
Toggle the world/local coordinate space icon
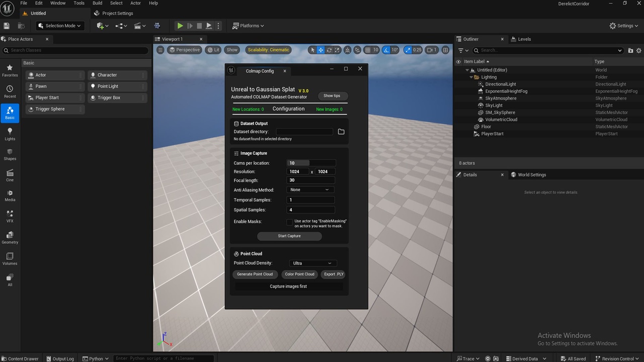click(348, 50)
